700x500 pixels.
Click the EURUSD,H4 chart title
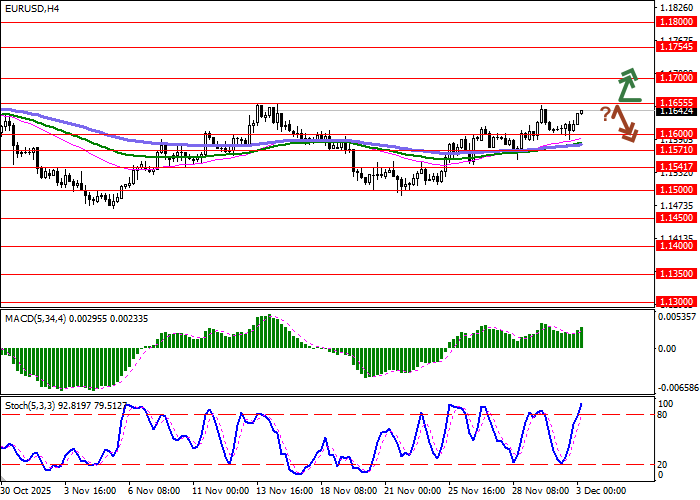pos(32,8)
